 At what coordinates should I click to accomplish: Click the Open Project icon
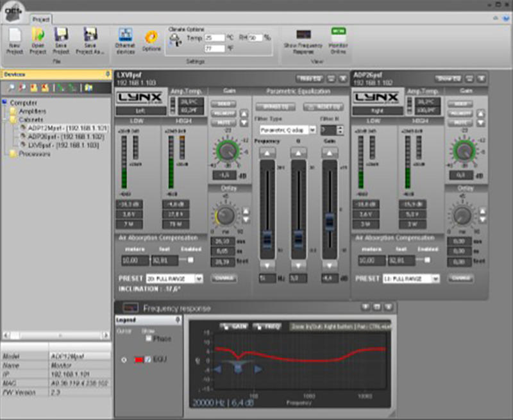pos(38,35)
